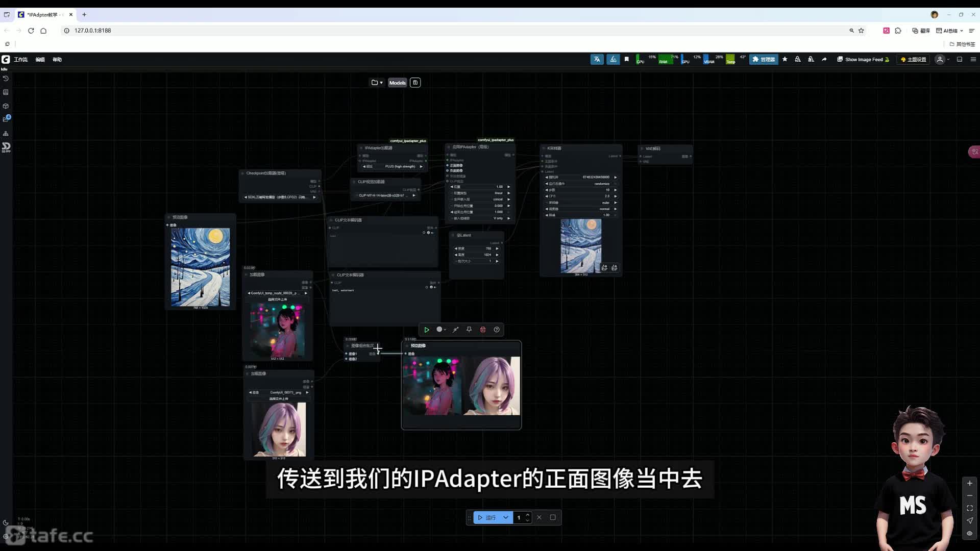Click the negative prompt CLIP text box
This screenshot has height=551, width=980.
click(384, 306)
